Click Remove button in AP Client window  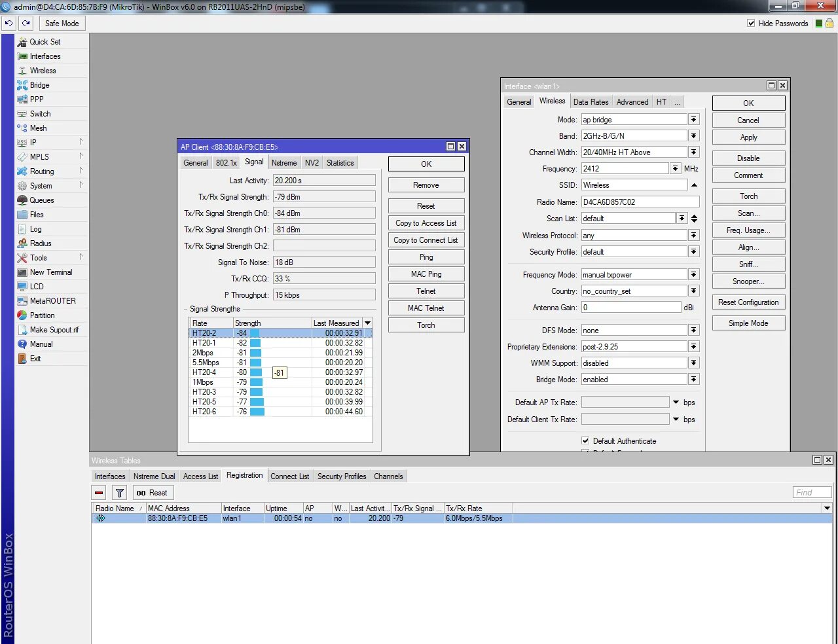point(426,185)
